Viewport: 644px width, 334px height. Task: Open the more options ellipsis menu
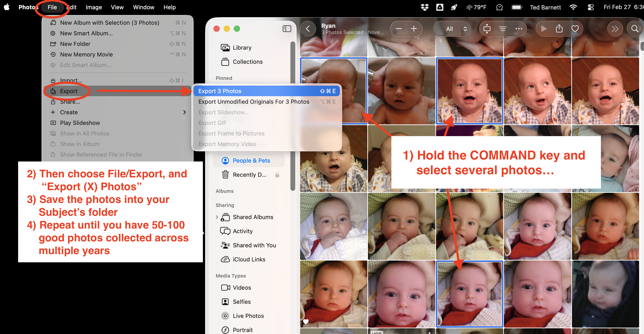coord(519,28)
